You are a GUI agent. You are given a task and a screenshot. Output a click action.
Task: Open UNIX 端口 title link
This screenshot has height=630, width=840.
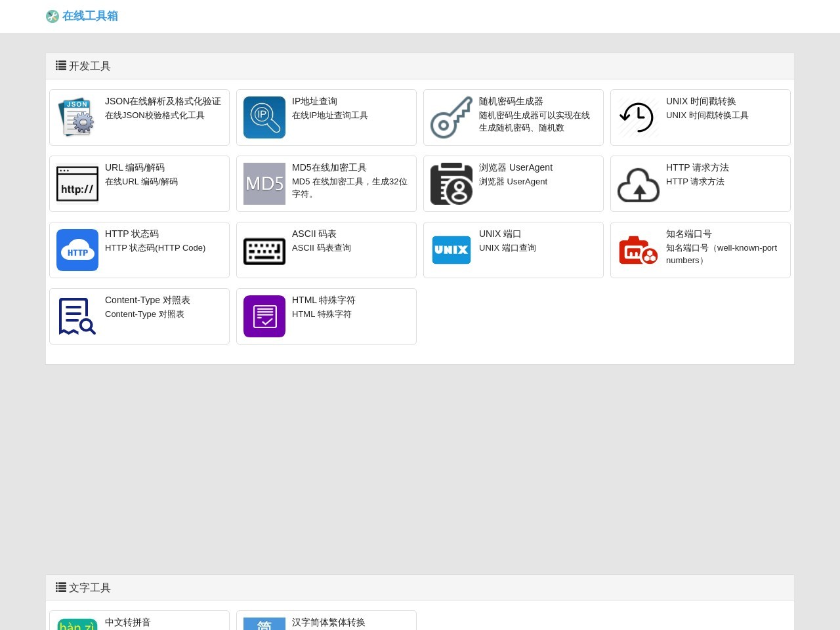coord(500,234)
